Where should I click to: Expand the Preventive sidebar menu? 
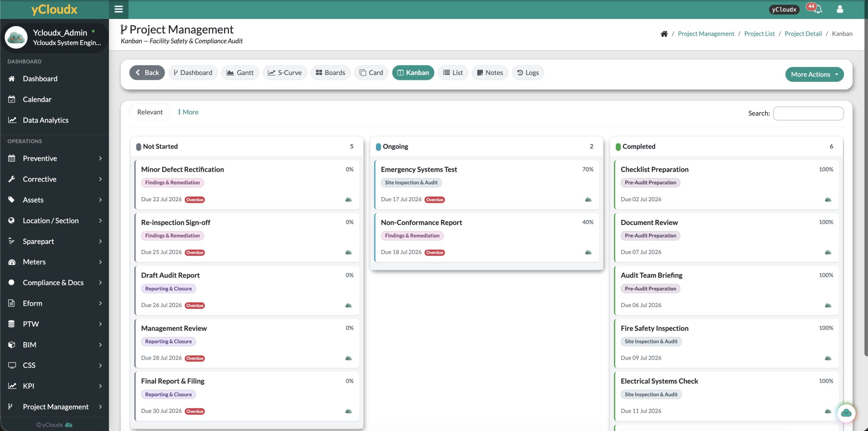54,158
